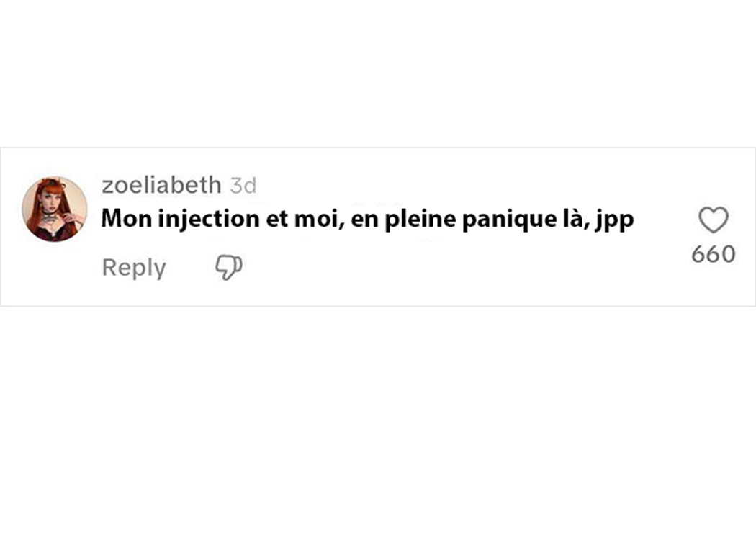This screenshot has width=756, height=537.
Task: Reply to zoeliabeth's comment
Action: pyautogui.click(x=134, y=268)
